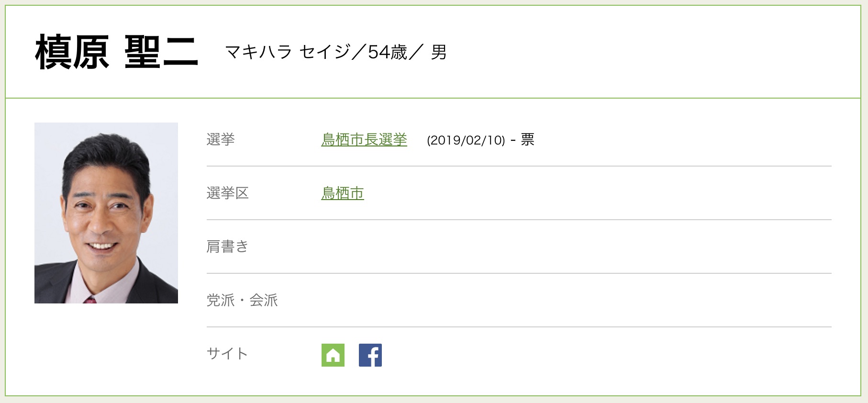
Task: Click the 選挙区 row label
Action: (228, 193)
